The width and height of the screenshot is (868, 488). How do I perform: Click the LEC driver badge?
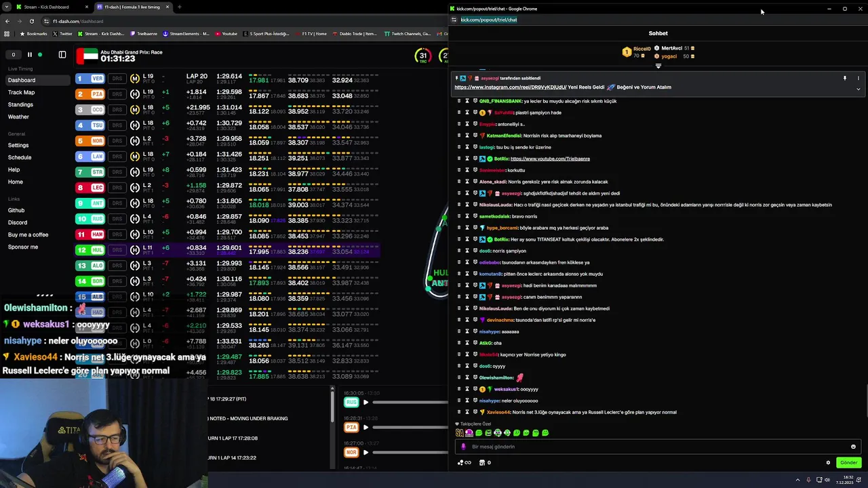point(90,188)
